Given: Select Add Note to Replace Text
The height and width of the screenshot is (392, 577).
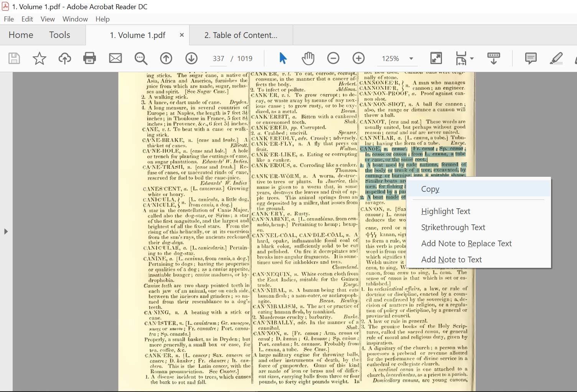Looking at the screenshot, I should pos(466,243).
